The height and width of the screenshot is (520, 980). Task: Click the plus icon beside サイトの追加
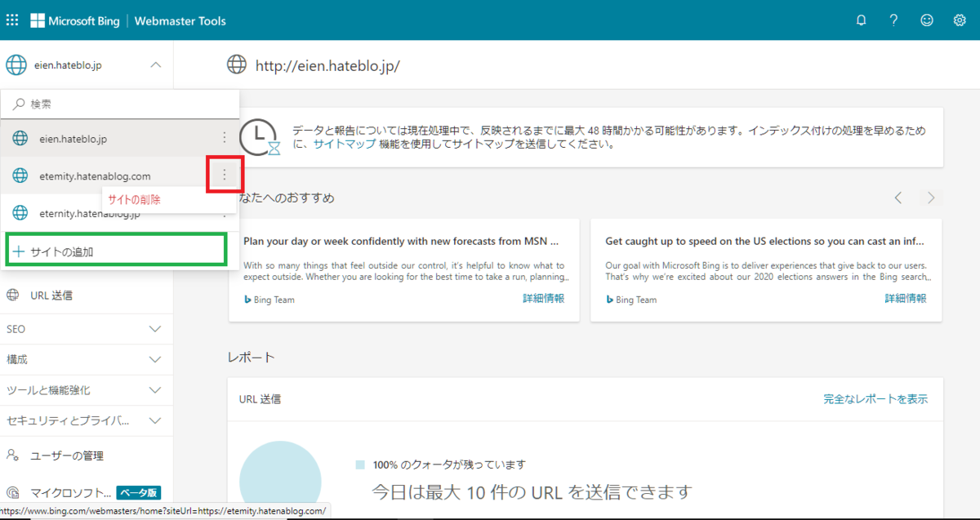[20, 251]
